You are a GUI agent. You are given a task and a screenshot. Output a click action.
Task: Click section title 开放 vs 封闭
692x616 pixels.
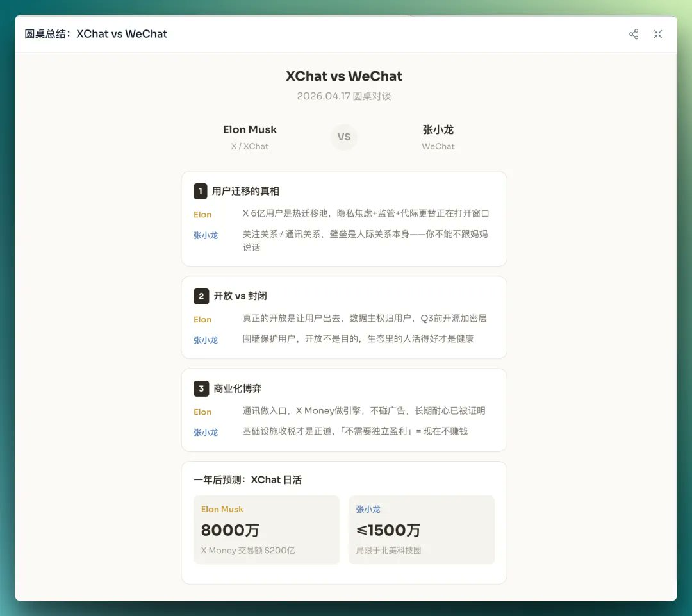pyautogui.click(x=240, y=296)
